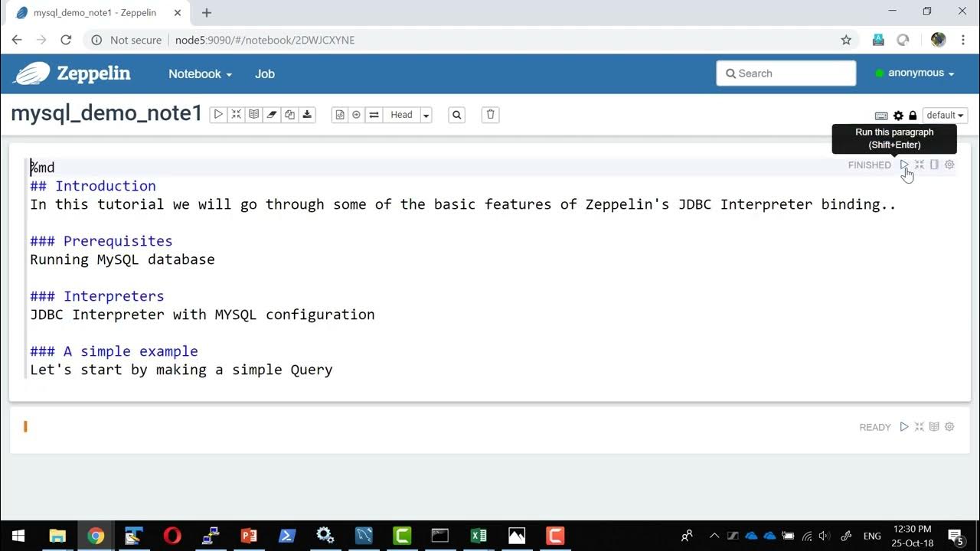
Task: Compare revisions icon with two arrows
Action: click(x=374, y=115)
